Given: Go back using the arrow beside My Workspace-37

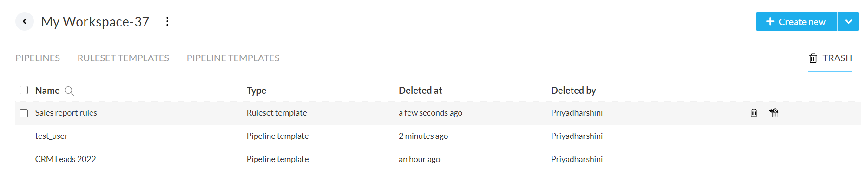Looking at the screenshot, I should tap(25, 21).
